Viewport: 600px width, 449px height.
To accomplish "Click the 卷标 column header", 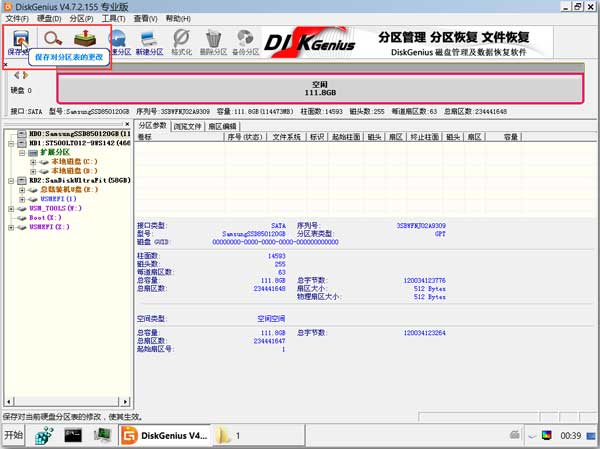I will coord(179,137).
